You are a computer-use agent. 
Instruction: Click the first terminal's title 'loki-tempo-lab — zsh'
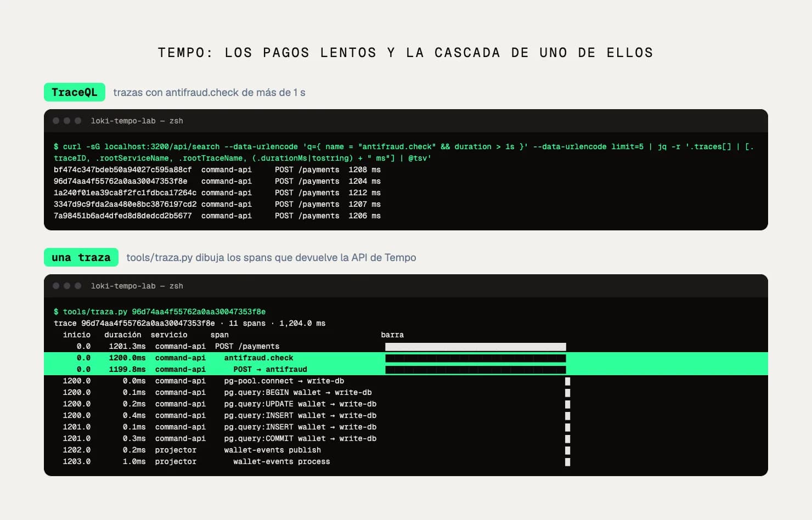[137, 121]
